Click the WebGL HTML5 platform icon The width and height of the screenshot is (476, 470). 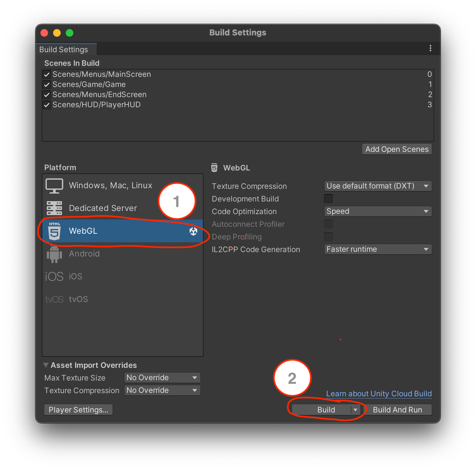click(54, 231)
